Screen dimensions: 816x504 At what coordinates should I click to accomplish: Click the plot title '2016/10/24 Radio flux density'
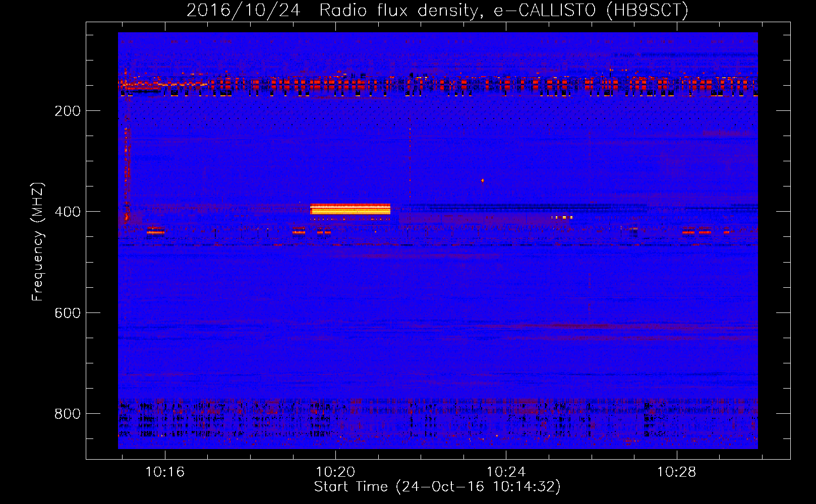(x=437, y=10)
